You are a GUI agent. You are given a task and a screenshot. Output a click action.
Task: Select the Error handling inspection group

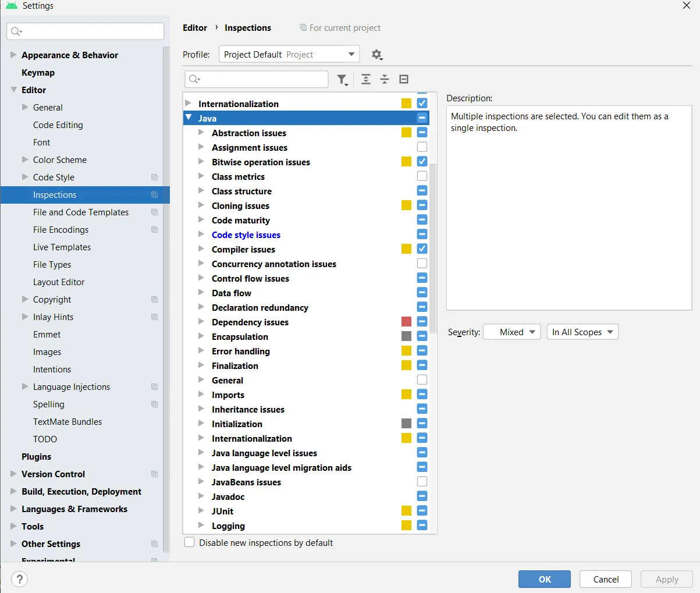[241, 351]
